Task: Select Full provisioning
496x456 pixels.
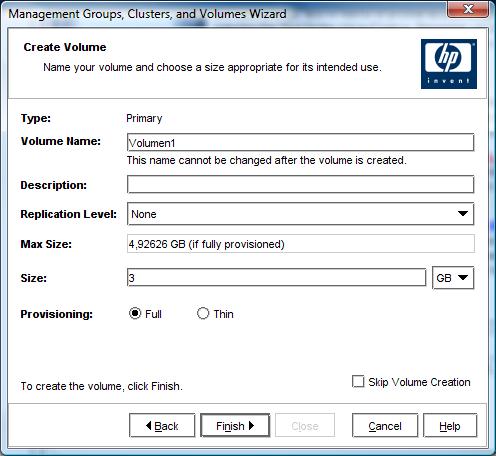Action: tap(135, 313)
